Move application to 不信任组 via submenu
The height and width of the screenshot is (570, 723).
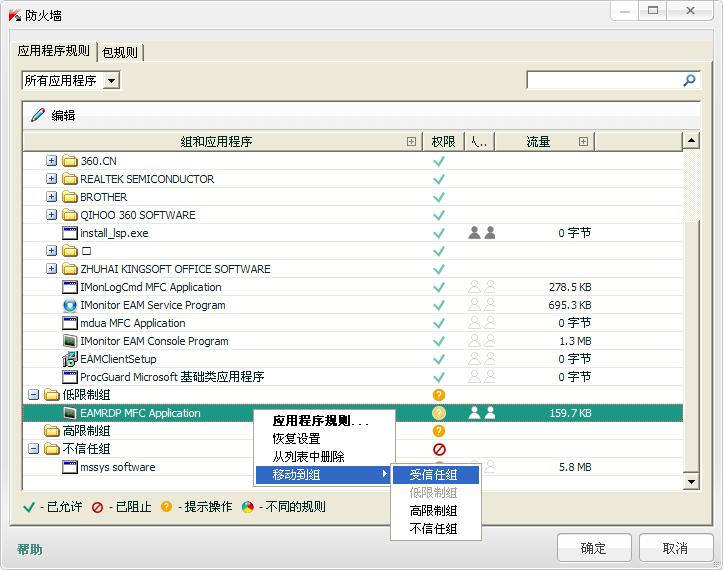pos(436,528)
